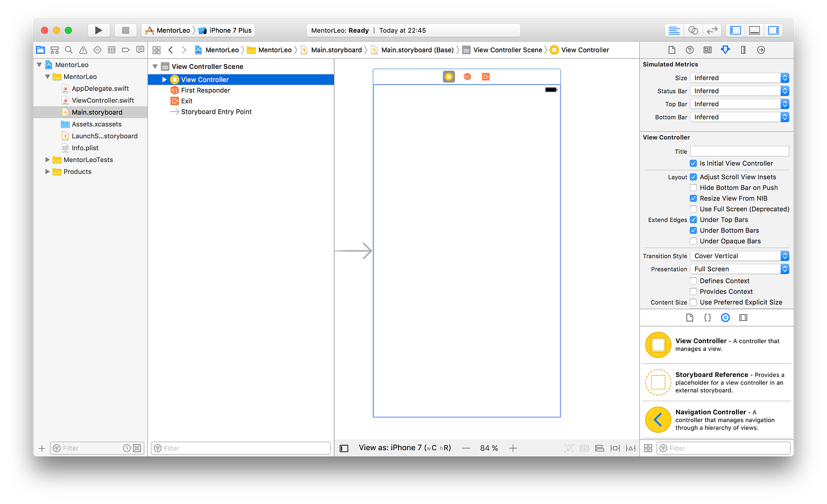Uncheck Under Top Bars
The height and width of the screenshot is (504, 827).
tap(694, 219)
